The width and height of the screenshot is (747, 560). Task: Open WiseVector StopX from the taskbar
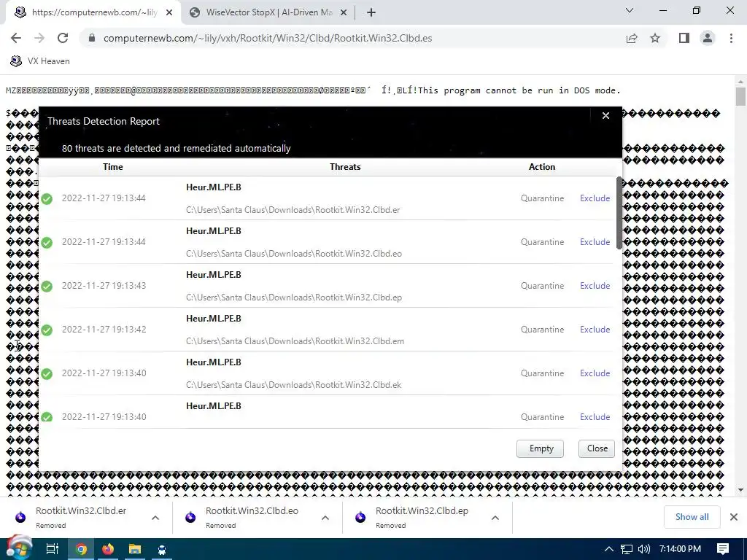(162, 550)
